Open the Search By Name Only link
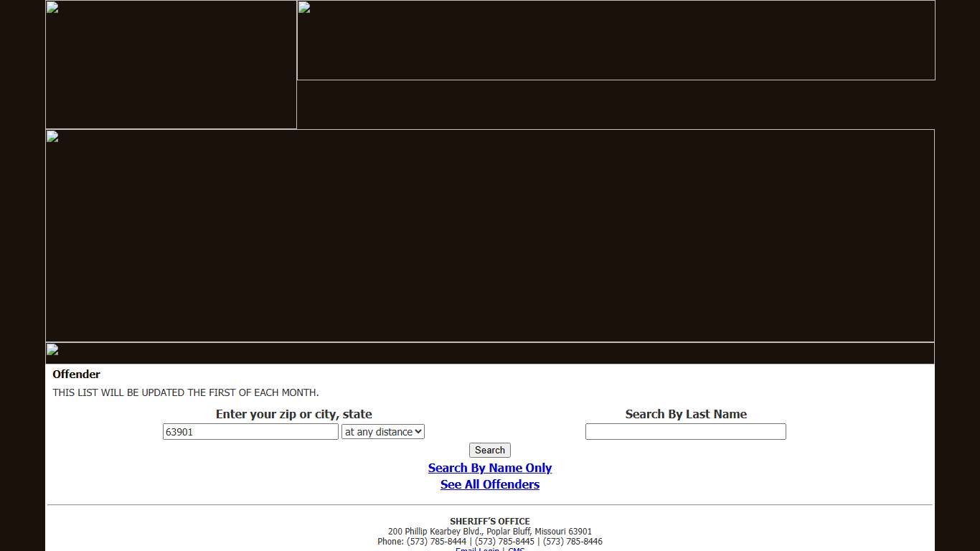The image size is (980, 551). (490, 468)
